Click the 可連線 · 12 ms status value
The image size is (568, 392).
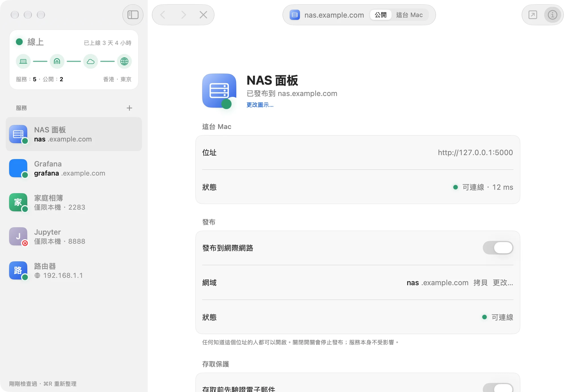pyautogui.click(x=483, y=187)
